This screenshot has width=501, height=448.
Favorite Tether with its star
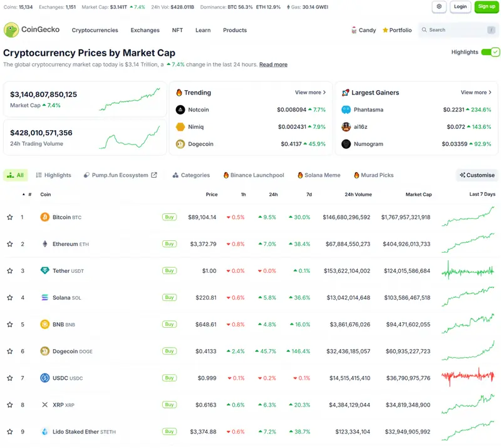10,271
